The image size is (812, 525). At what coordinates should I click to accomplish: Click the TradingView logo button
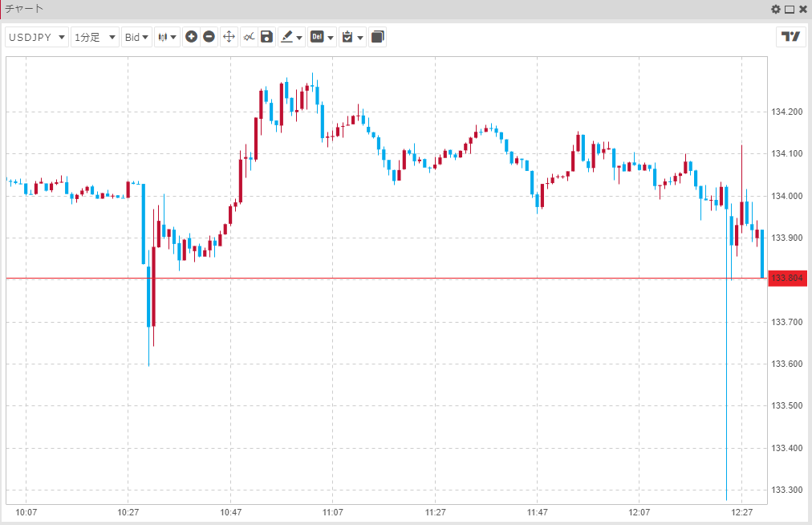pyautogui.click(x=791, y=37)
